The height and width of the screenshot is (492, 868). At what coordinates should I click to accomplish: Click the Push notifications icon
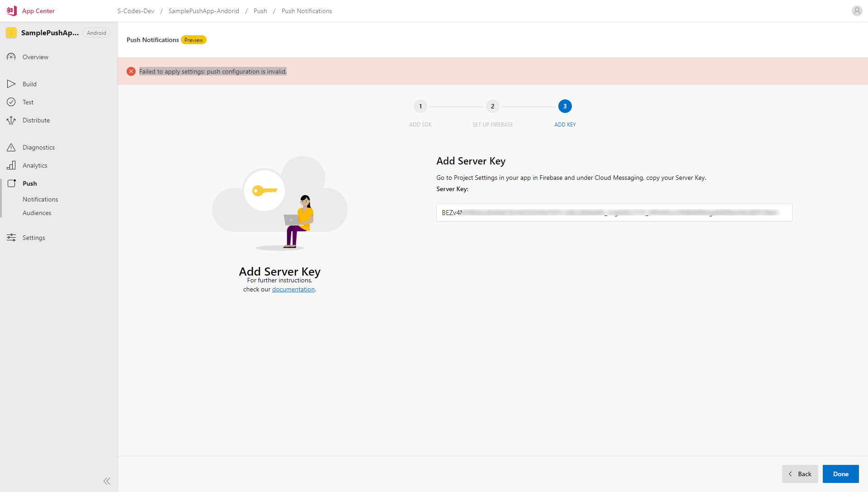tap(11, 183)
